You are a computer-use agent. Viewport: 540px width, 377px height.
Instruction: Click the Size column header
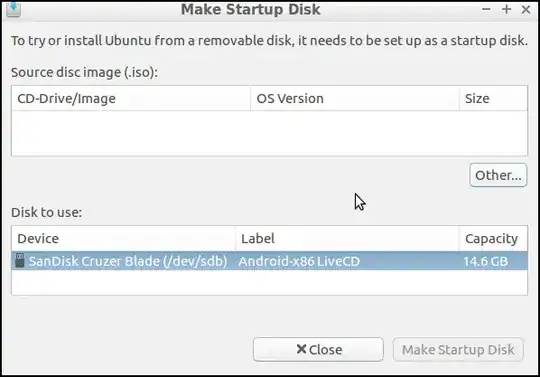(493, 98)
